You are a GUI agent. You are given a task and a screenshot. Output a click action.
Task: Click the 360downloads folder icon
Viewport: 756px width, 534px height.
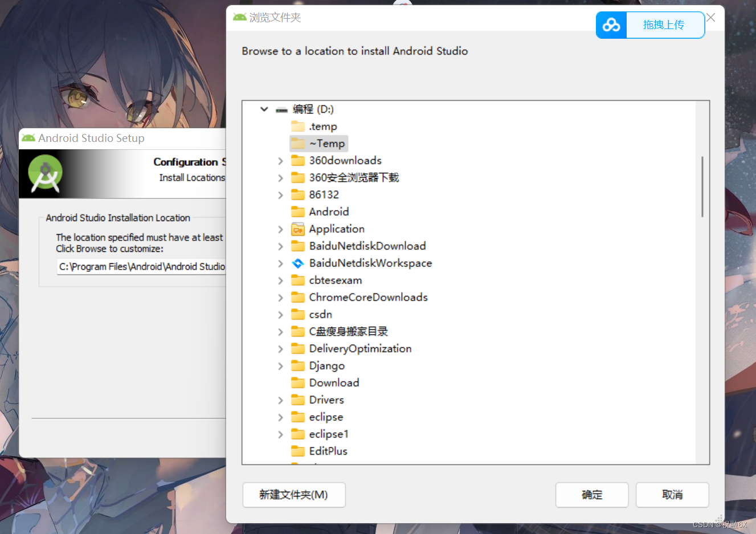298,160
